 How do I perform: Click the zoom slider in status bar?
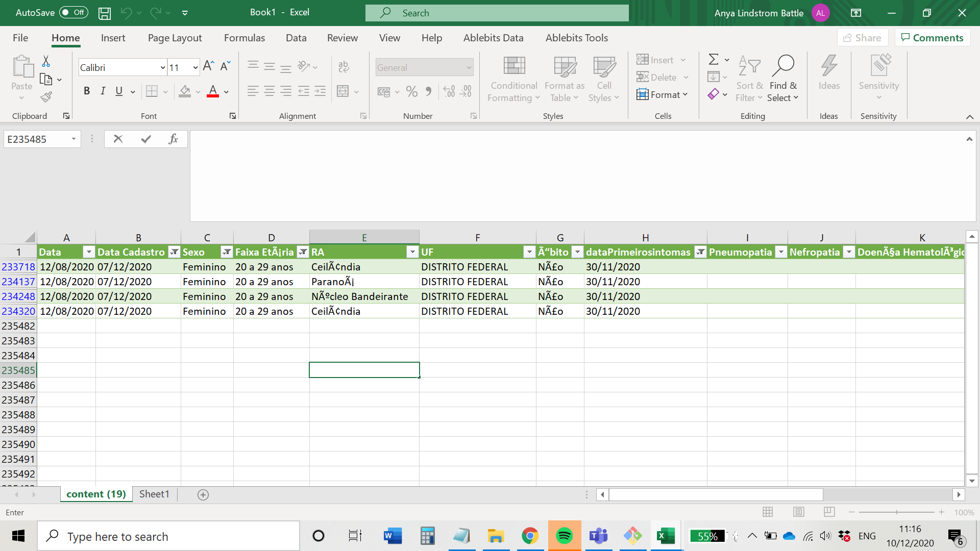coord(896,512)
